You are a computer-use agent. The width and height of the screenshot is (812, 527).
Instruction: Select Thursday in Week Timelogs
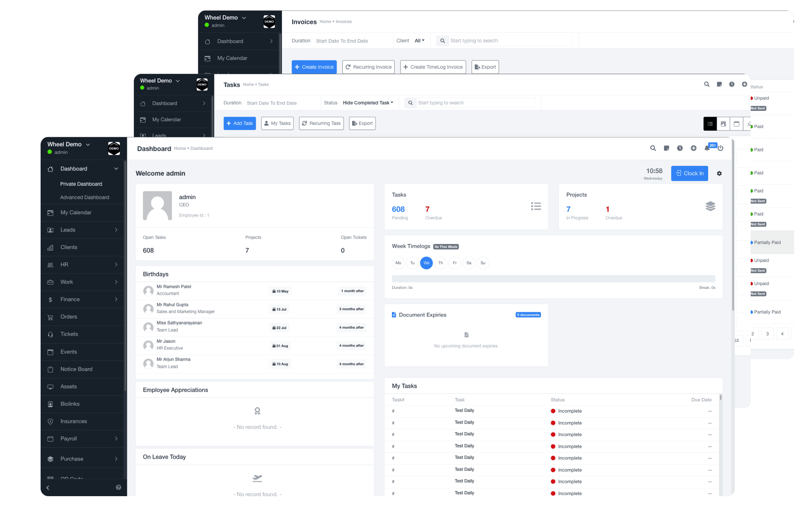coord(440,263)
